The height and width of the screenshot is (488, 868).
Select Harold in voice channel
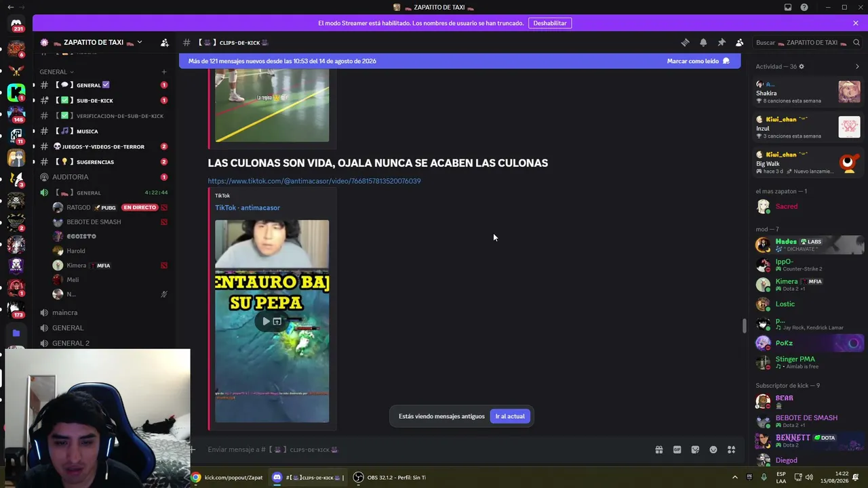point(111,251)
